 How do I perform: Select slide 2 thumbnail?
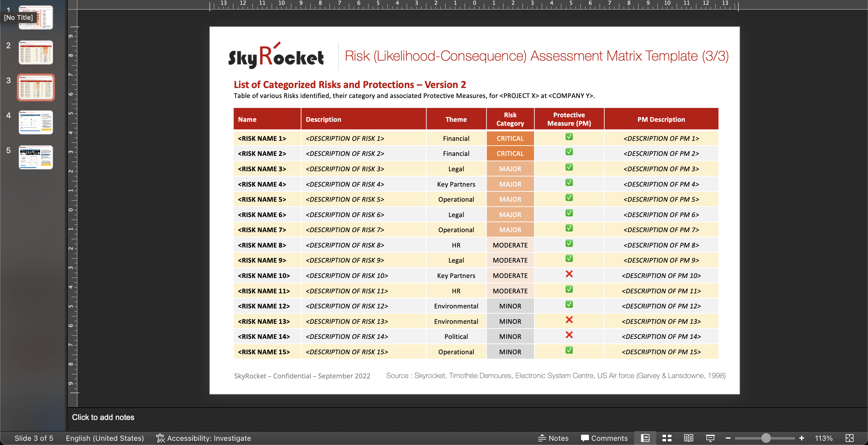coord(36,52)
